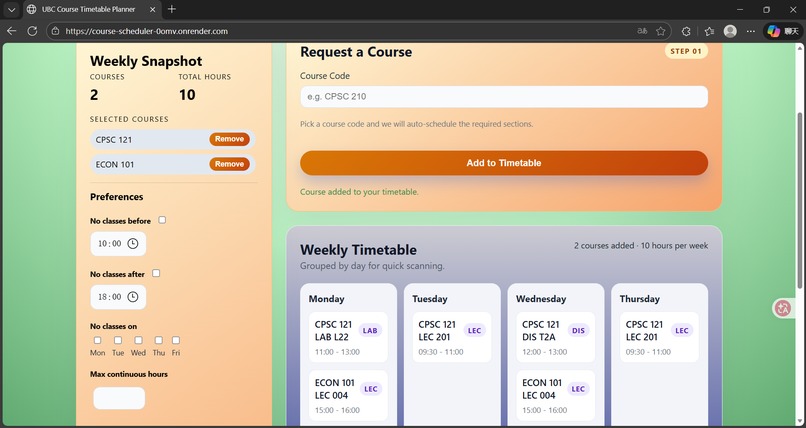Click the Tuesday column heading
This screenshot has height=428, width=806.
[430, 299]
